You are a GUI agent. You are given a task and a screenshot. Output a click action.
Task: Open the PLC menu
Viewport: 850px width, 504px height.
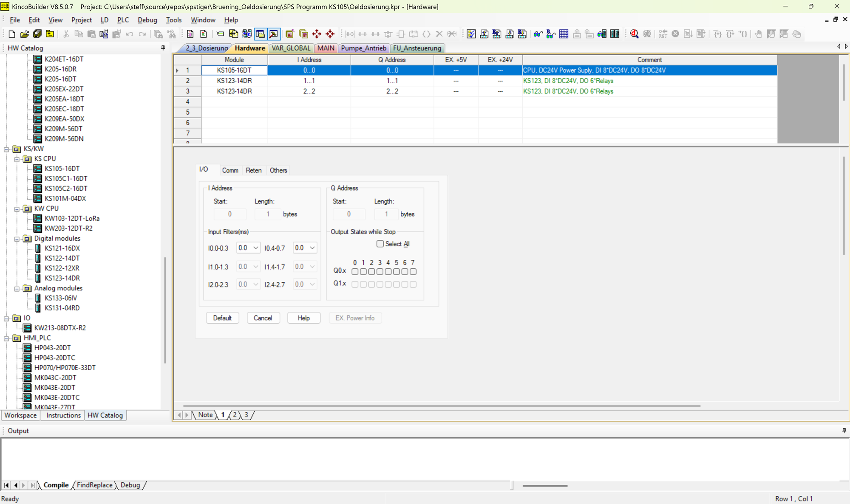pyautogui.click(x=123, y=20)
